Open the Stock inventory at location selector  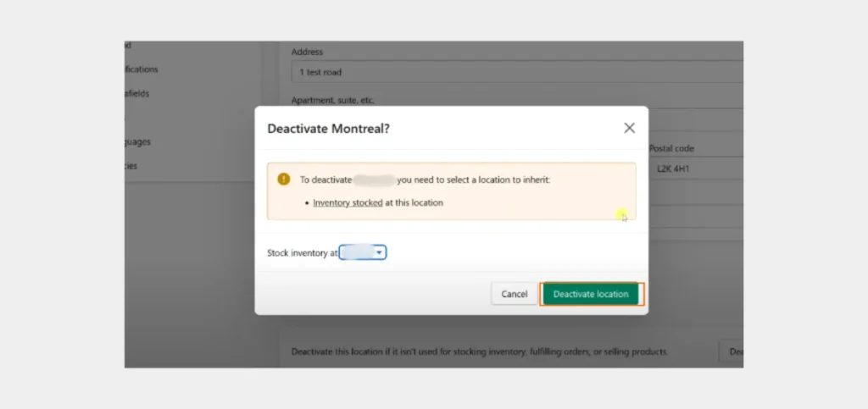[363, 252]
